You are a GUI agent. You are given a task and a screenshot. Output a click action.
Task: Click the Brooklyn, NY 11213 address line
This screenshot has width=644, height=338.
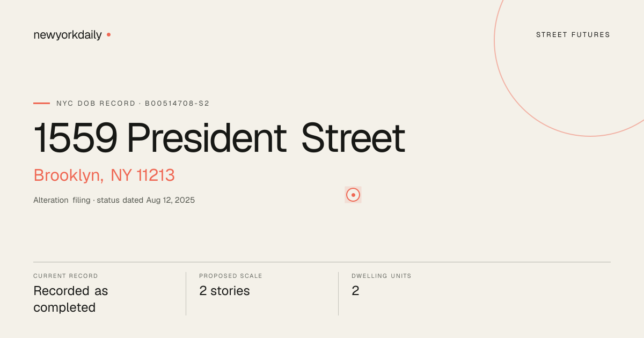click(104, 175)
